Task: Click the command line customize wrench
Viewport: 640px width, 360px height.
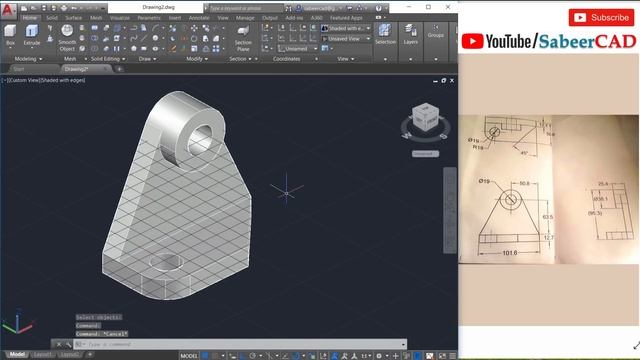Action: pos(68,344)
